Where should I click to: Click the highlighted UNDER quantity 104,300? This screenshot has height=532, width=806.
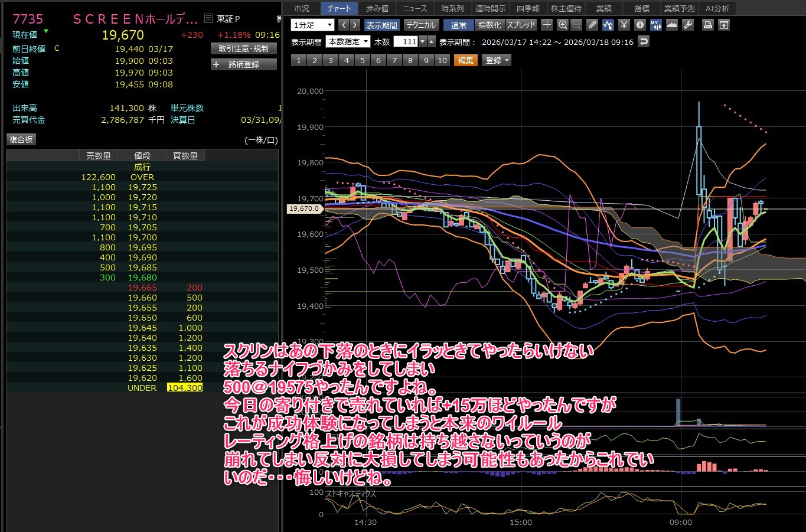185,388
